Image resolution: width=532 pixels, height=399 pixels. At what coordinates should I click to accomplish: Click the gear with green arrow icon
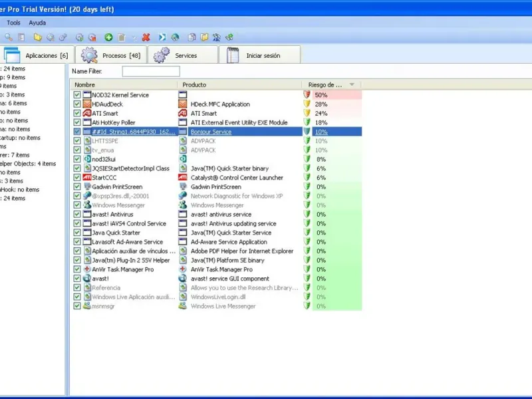[x=79, y=37]
